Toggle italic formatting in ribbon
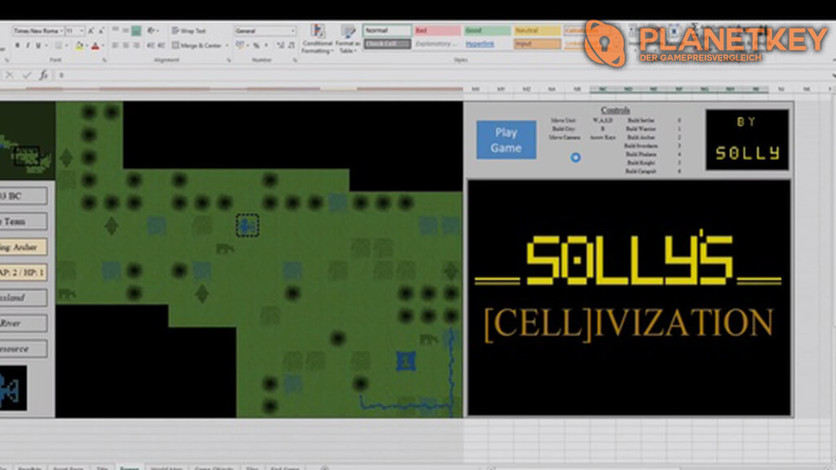Screen dimensions: 836x470 (x=25, y=46)
